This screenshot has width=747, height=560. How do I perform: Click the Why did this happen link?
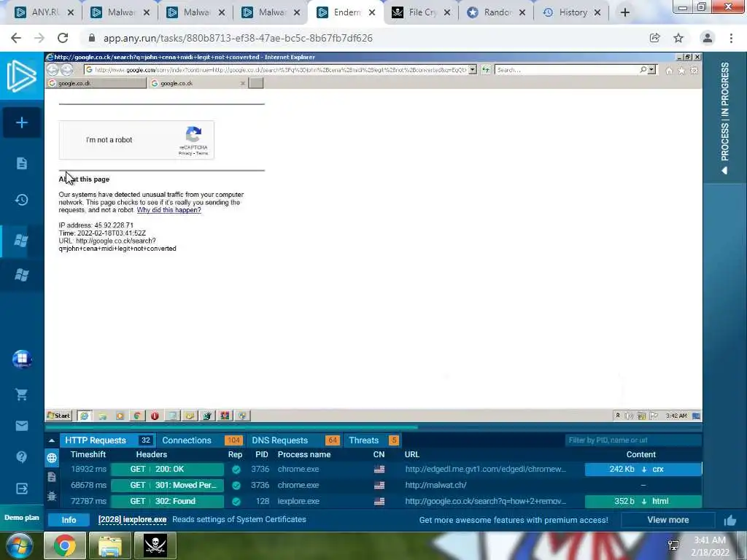point(169,210)
